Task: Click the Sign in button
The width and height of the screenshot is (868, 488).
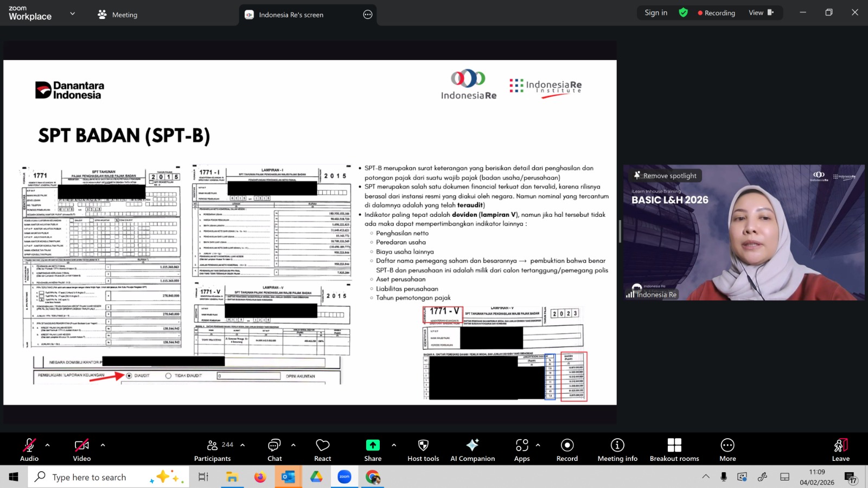Action: pos(656,12)
